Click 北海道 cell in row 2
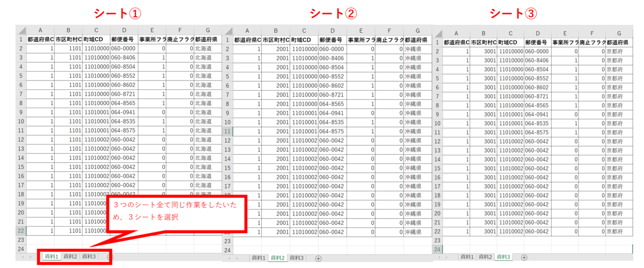This screenshot has width=644, height=268. click(208, 48)
